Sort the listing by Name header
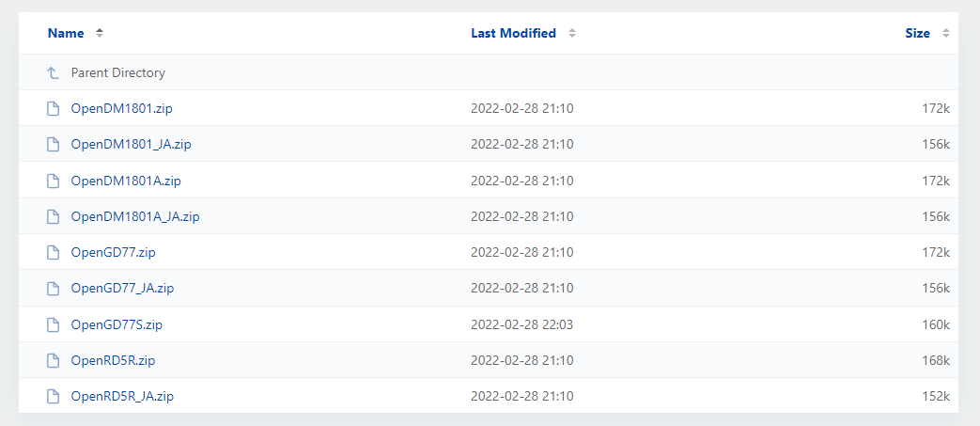The height and width of the screenshot is (426, 980). [66, 33]
